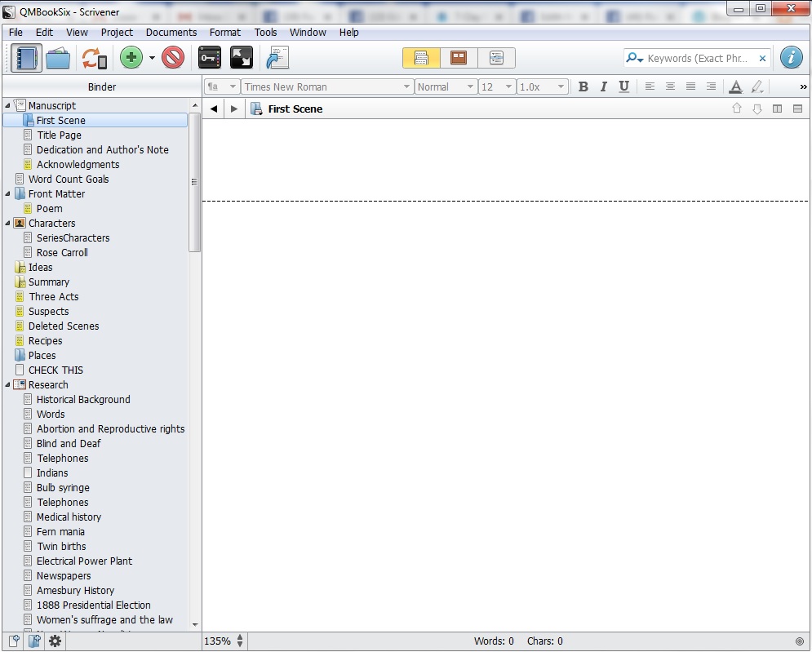This screenshot has height=652, width=812.
Task: Switch to Outliner view mode
Action: (x=496, y=58)
